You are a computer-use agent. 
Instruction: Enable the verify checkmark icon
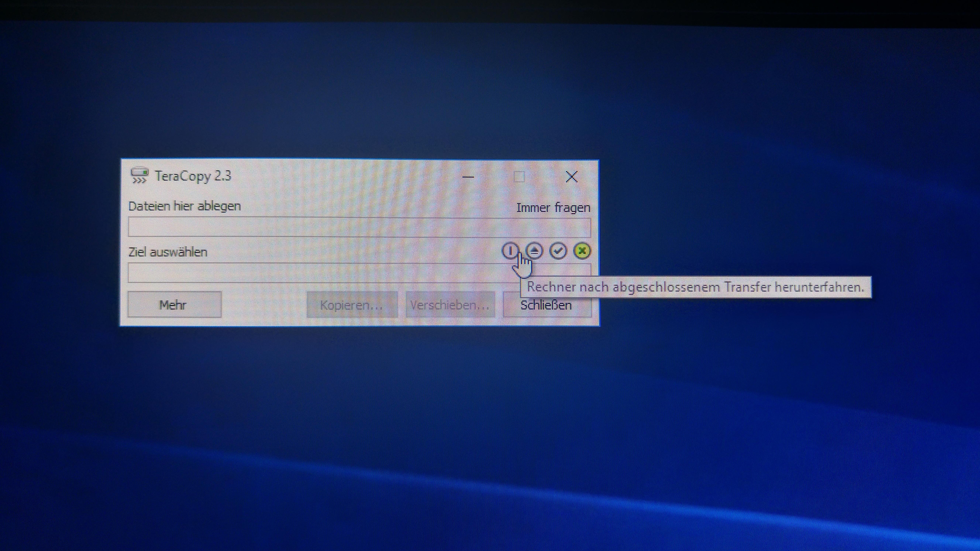[x=558, y=251]
